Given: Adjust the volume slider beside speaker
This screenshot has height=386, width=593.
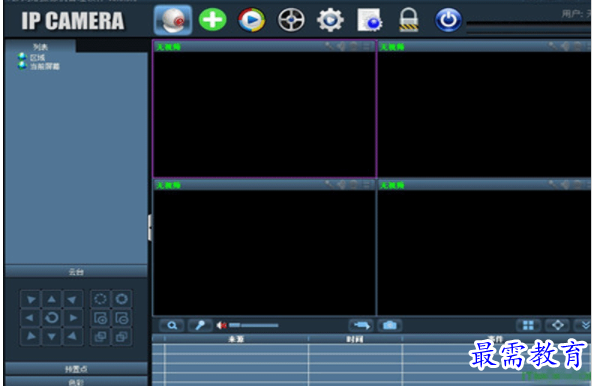Looking at the screenshot, I should [x=254, y=325].
